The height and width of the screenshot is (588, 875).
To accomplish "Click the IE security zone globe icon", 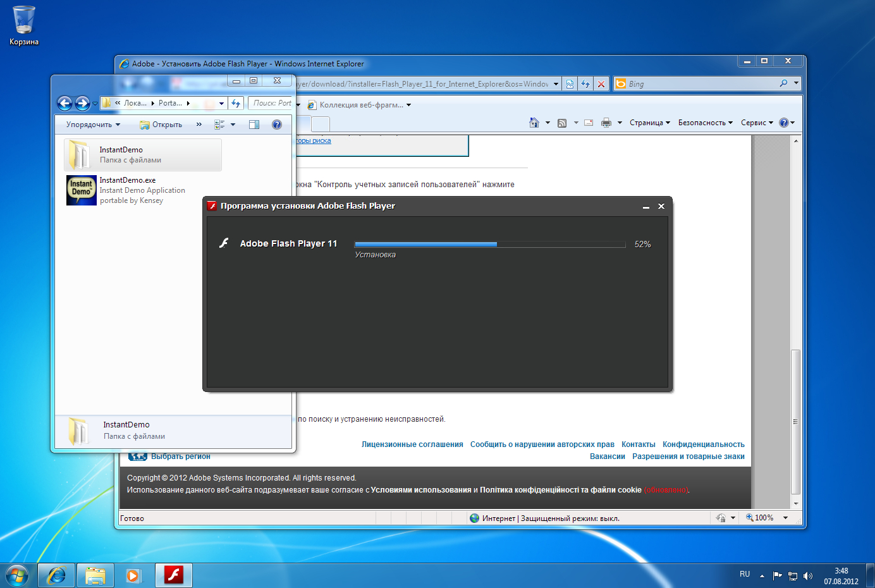I will click(474, 518).
